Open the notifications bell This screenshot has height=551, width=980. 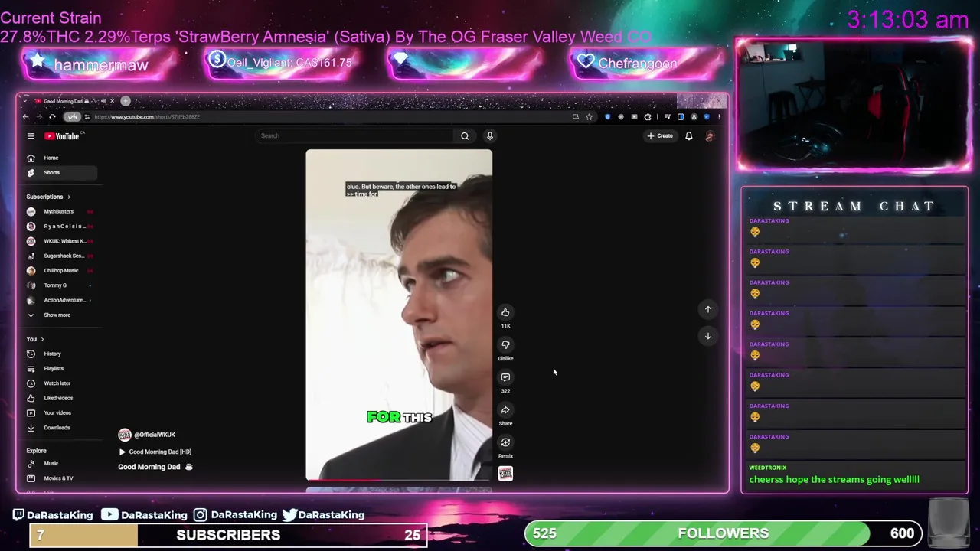(688, 136)
